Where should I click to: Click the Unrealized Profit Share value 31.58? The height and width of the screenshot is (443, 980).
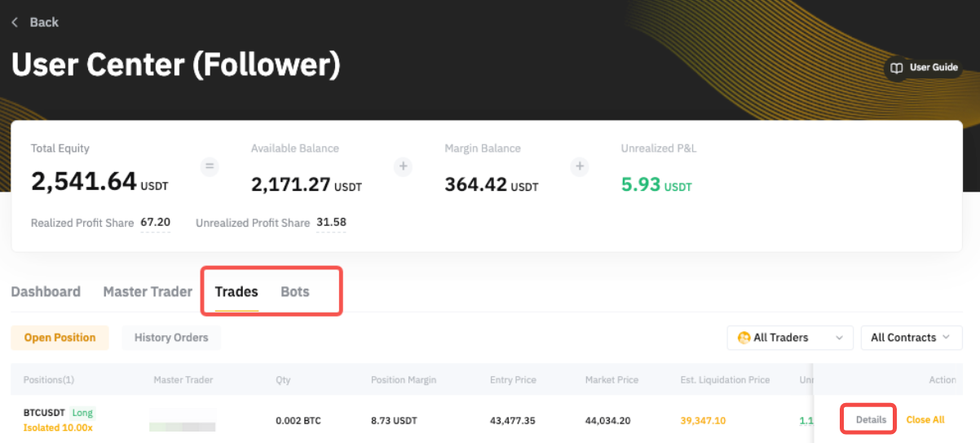point(330,223)
